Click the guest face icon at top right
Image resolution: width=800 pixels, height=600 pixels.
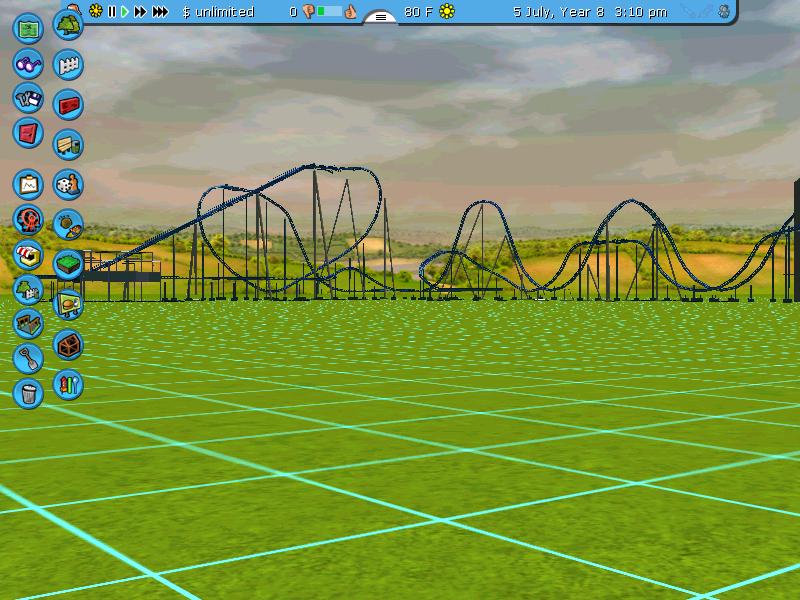pos(724,11)
